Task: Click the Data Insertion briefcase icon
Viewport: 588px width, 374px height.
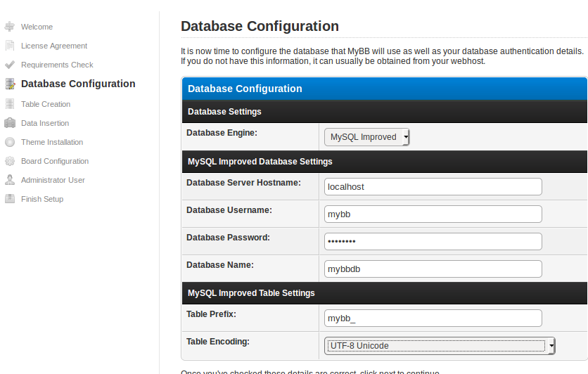Action: click(x=10, y=123)
